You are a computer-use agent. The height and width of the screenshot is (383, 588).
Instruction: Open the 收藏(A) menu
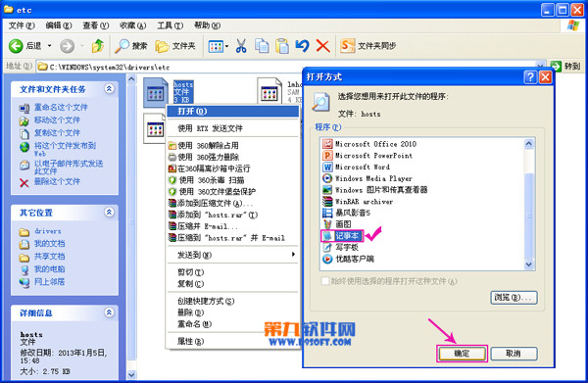132,25
